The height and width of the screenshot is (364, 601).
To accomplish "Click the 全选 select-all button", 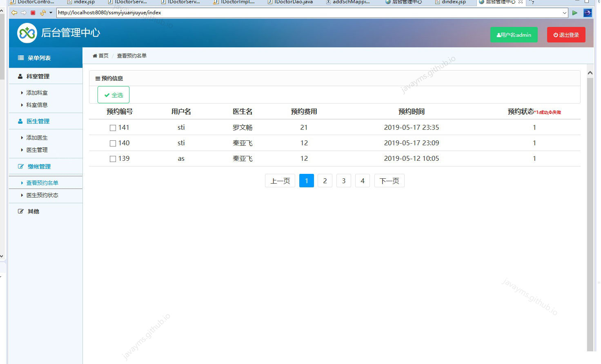I will click(114, 95).
